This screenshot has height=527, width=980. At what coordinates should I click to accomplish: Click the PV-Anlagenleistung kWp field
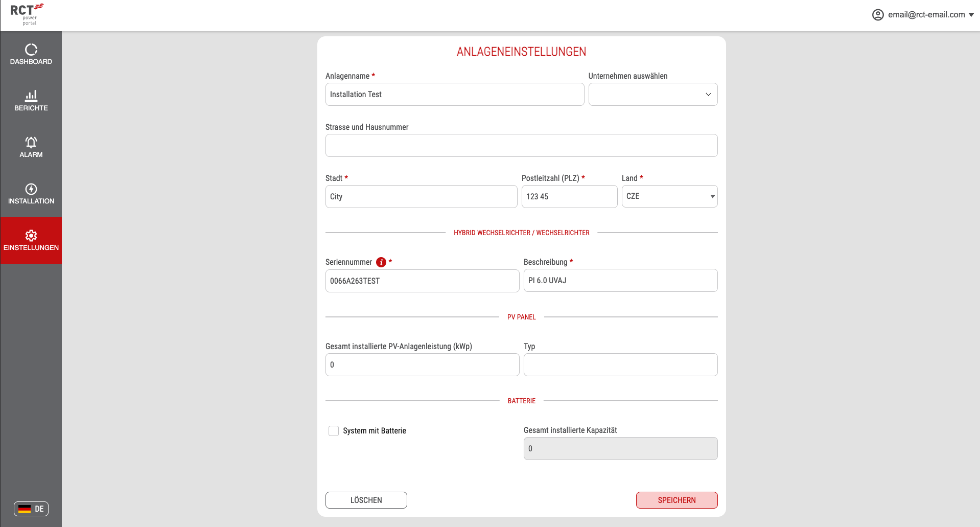pos(422,365)
